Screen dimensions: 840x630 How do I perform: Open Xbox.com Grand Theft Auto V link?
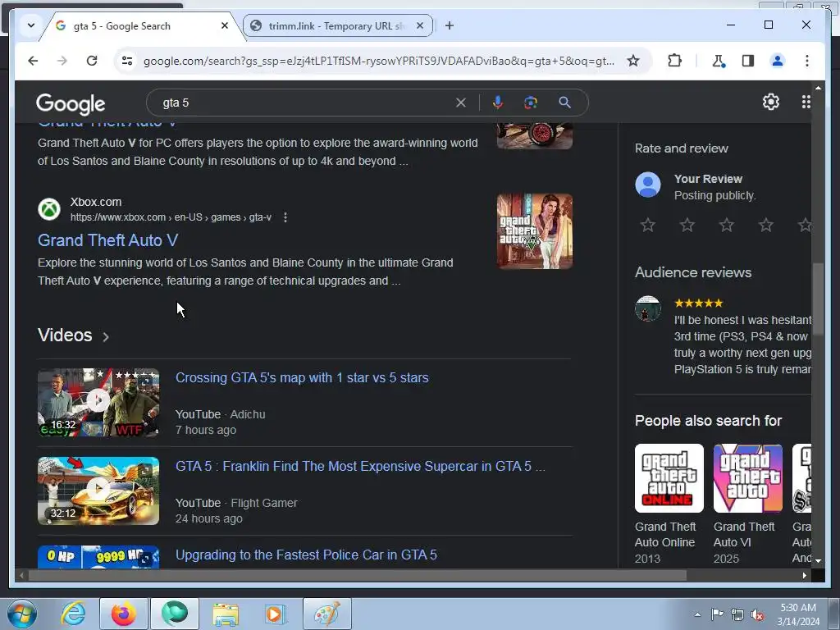point(107,240)
